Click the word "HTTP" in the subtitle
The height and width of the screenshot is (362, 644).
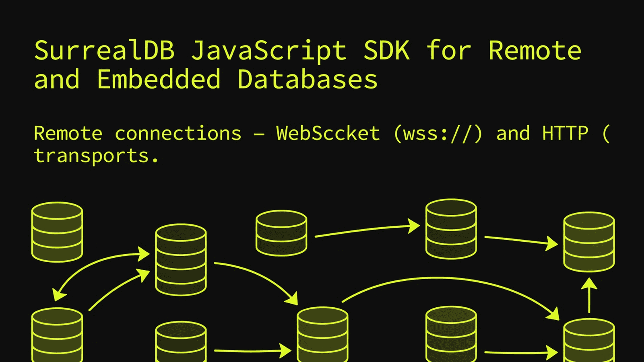coord(565,134)
